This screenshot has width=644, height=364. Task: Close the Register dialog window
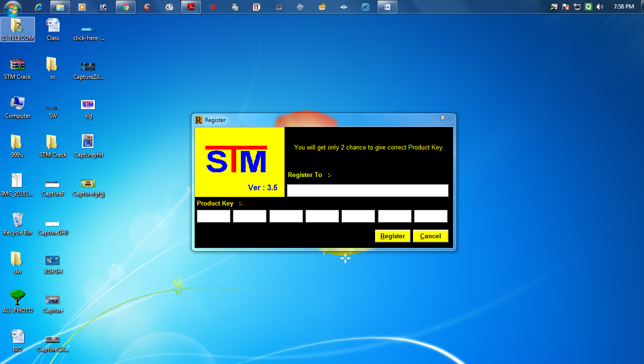tap(442, 118)
